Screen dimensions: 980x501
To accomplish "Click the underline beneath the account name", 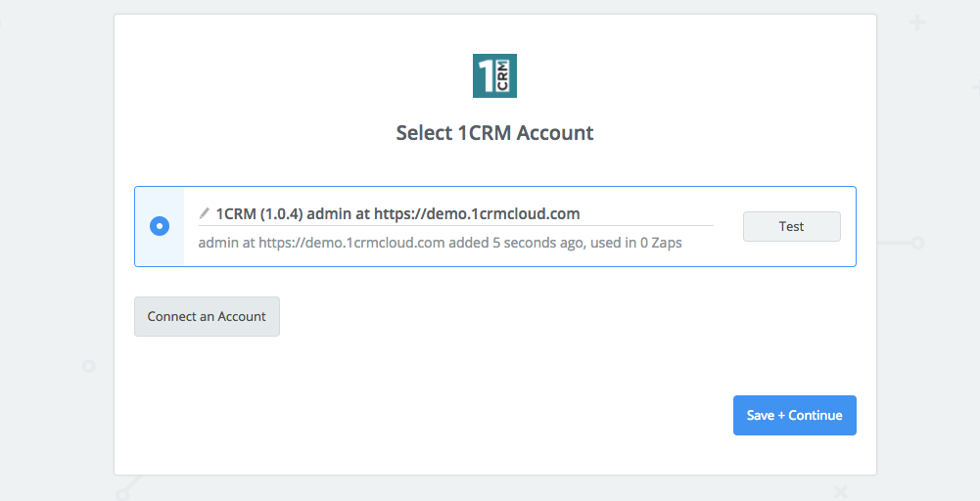I will point(455,225).
